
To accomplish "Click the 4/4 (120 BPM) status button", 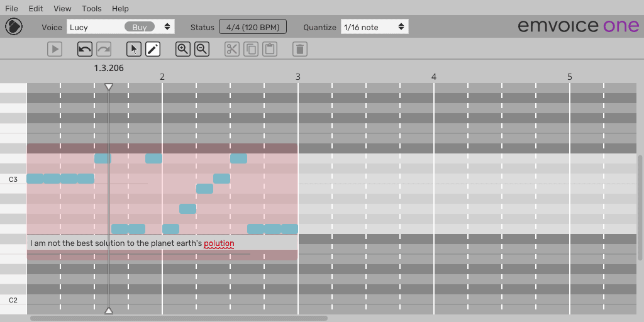I will [x=253, y=27].
